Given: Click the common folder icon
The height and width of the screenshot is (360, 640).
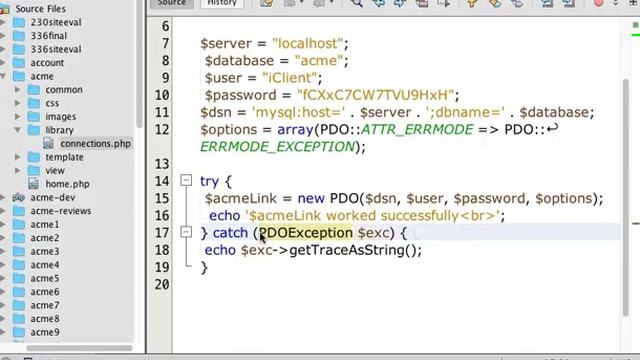Looking at the screenshot, I should coord(33,89).
